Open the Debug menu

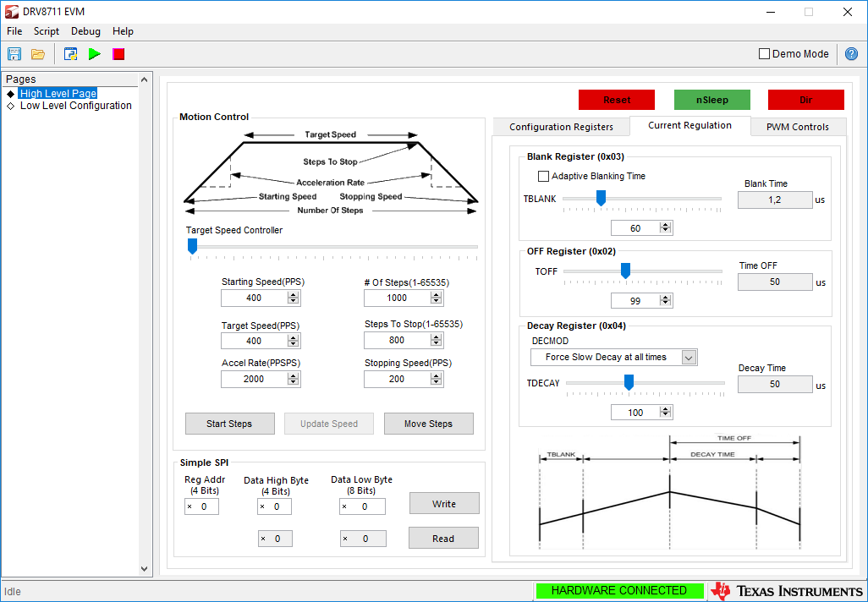tap(85, 31)
